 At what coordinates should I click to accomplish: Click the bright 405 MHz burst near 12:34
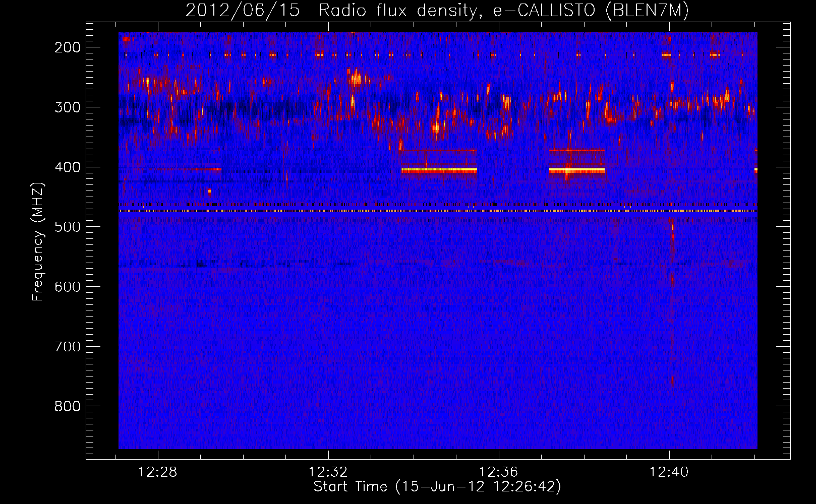tap(439, 171)
